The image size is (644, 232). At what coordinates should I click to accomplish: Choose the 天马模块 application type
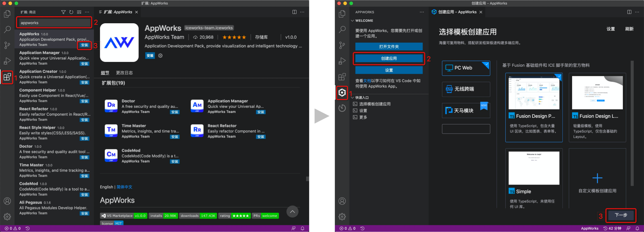pos(466,111)
